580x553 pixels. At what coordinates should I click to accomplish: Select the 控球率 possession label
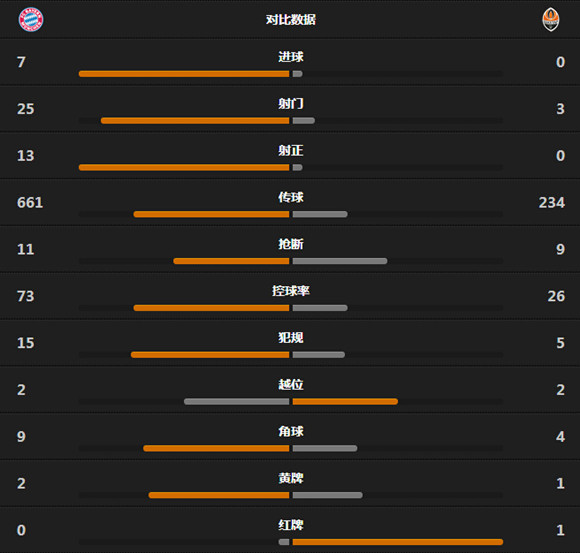(291, 291)
